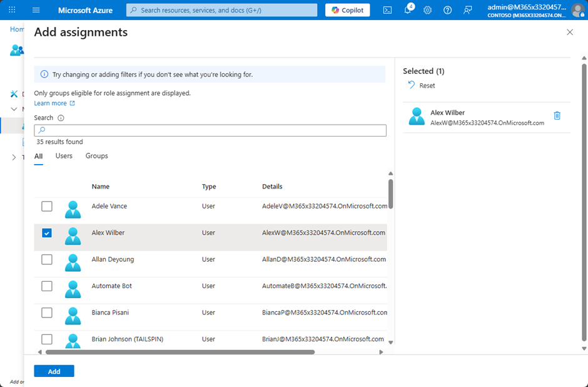The width and height of the screenshot is (588, 387).
Task: Uncheck the Alex Wilber checkbox
Action: (47, 233)
